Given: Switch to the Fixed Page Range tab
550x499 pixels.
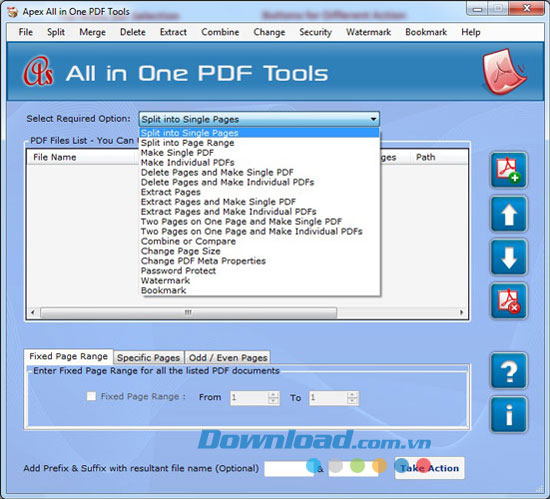Looking at the screenshot, I should (68, 356).
